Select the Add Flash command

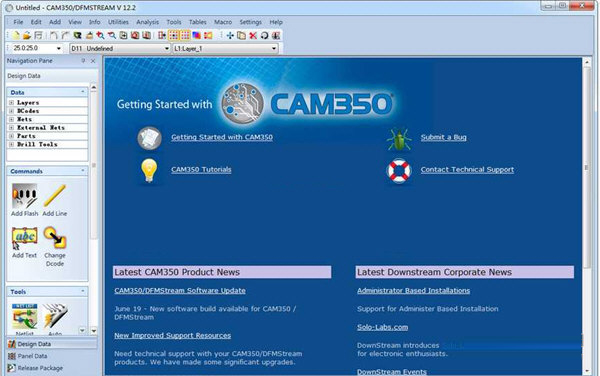pos(24,200)
